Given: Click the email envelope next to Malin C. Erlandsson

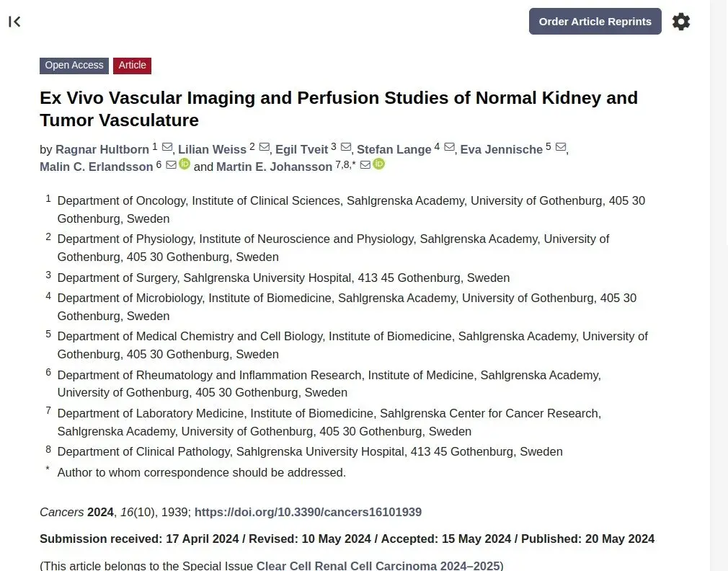Looking at the screenshot, I should [172, 165].
